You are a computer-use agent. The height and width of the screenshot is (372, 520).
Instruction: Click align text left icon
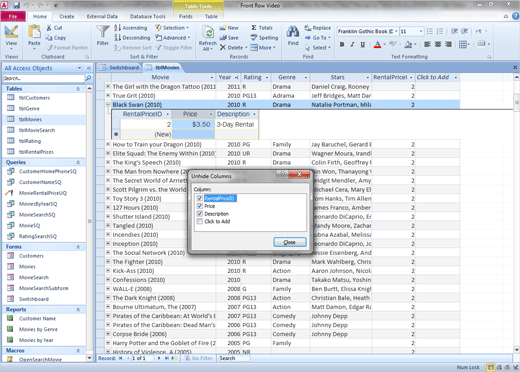[x=427, y=44]
